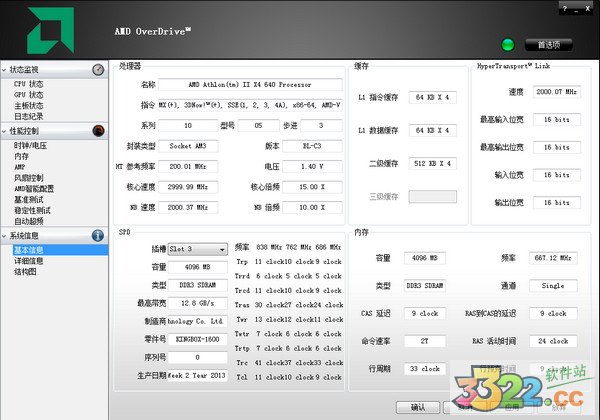This screenshot has width=600, height=420.
Task: Click the 系列 field showing 10
Action: (188, 125)
